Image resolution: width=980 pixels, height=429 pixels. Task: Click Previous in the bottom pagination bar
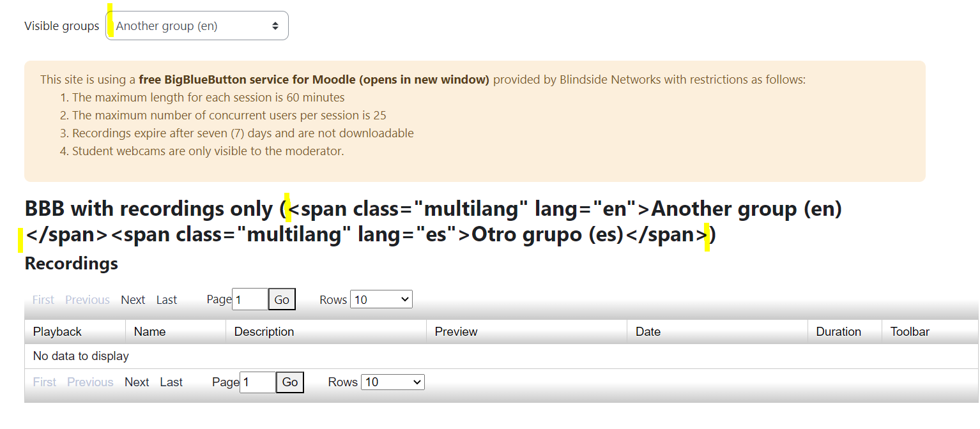point(90,382)
